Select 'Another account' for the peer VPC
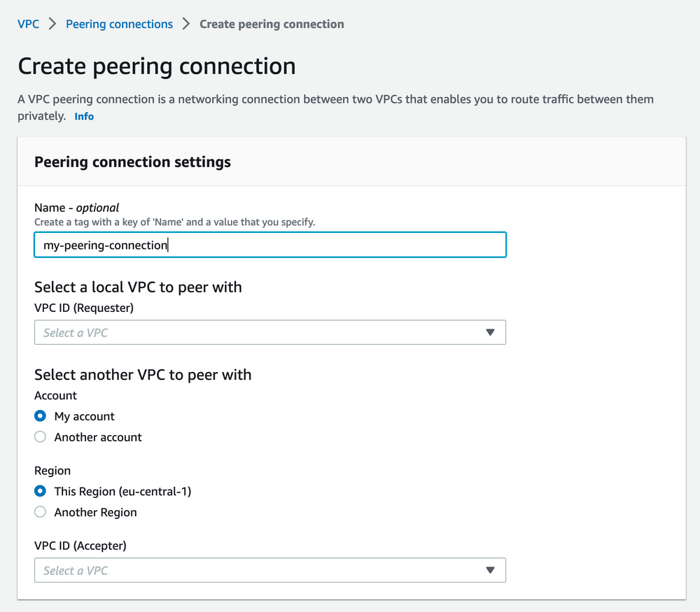This screenshot has width=700, height=612. click(40, 436)
